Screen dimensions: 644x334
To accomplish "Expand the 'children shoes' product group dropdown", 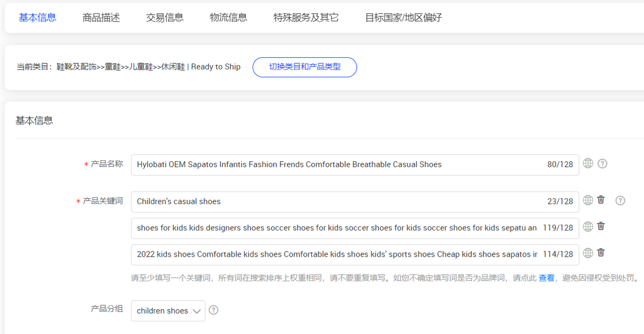I will 168,311.
